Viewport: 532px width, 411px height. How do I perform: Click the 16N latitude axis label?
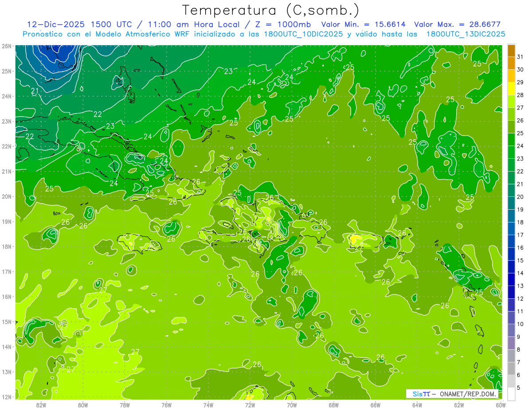6,297
